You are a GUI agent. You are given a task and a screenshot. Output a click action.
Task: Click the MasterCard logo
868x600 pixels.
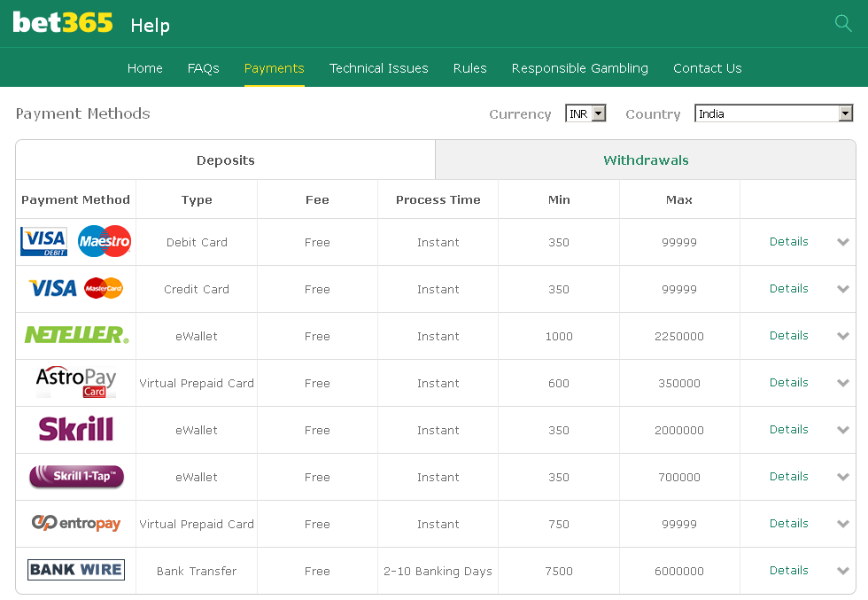pos(104,288)
